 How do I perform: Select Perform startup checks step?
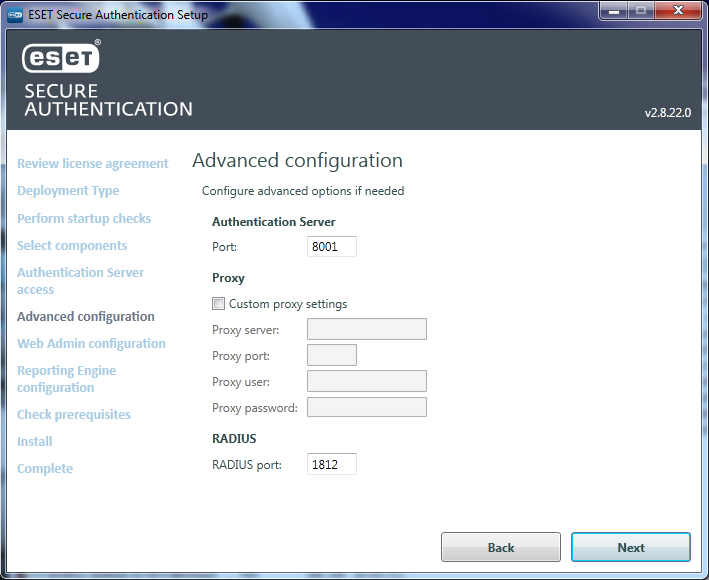pyautogui.click(x=84, y=218)
